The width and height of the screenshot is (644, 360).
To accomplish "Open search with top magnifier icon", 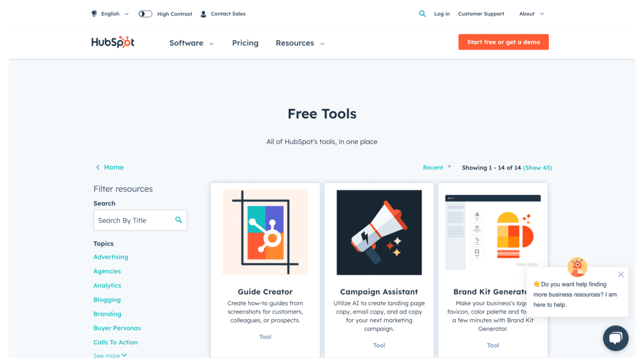I will tap(422, 14).
